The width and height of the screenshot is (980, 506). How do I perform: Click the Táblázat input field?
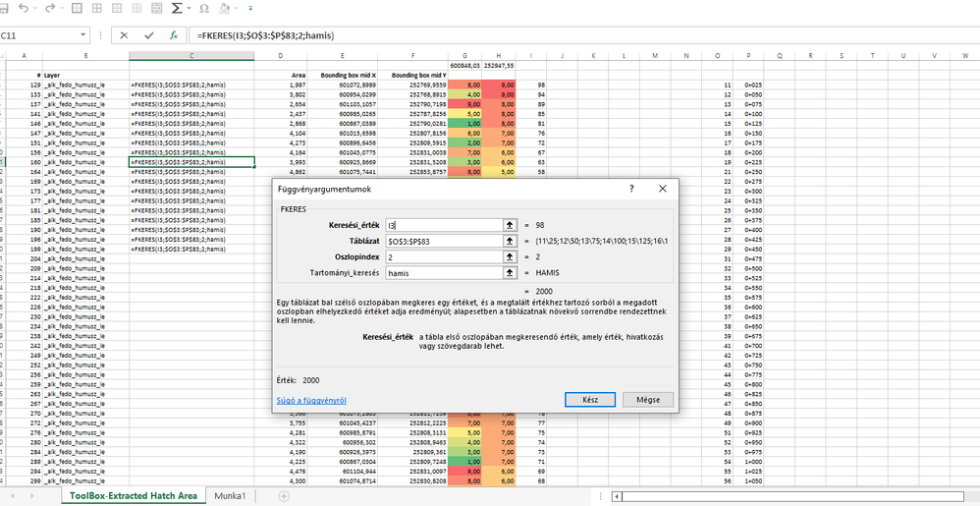(445, 242)
